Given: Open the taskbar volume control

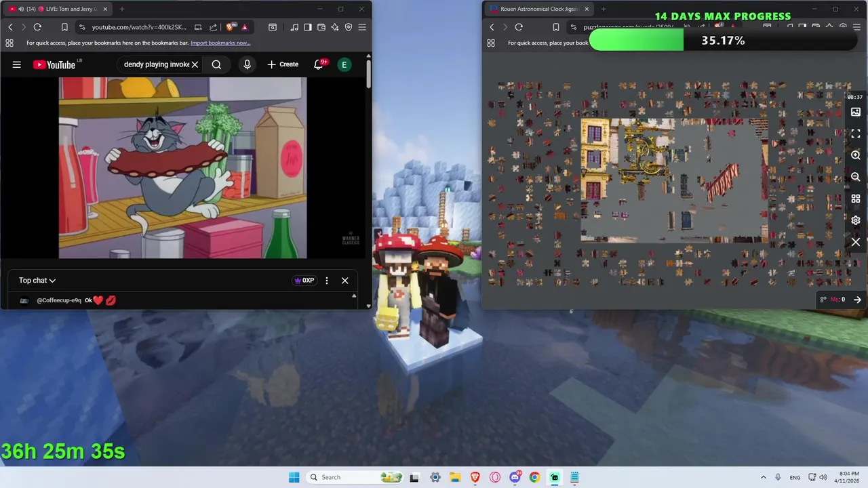Looking at the screenshot, I should [823, 477].
